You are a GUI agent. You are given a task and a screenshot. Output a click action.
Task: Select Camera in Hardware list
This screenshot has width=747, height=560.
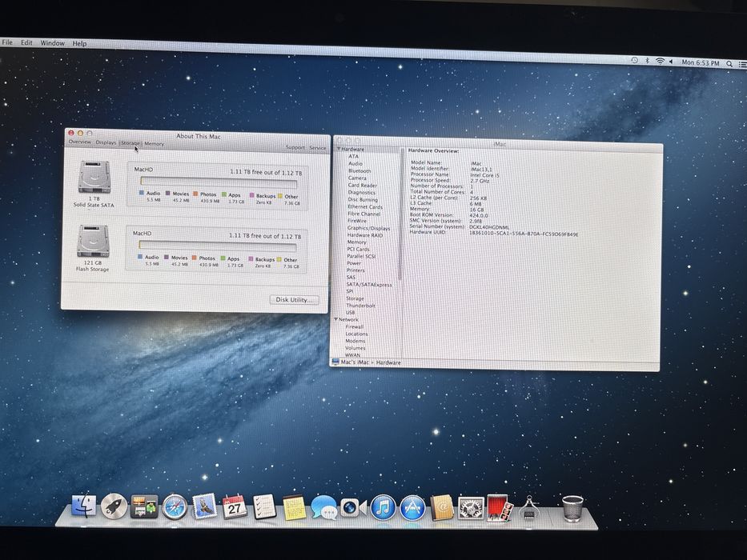pos(357,178)
